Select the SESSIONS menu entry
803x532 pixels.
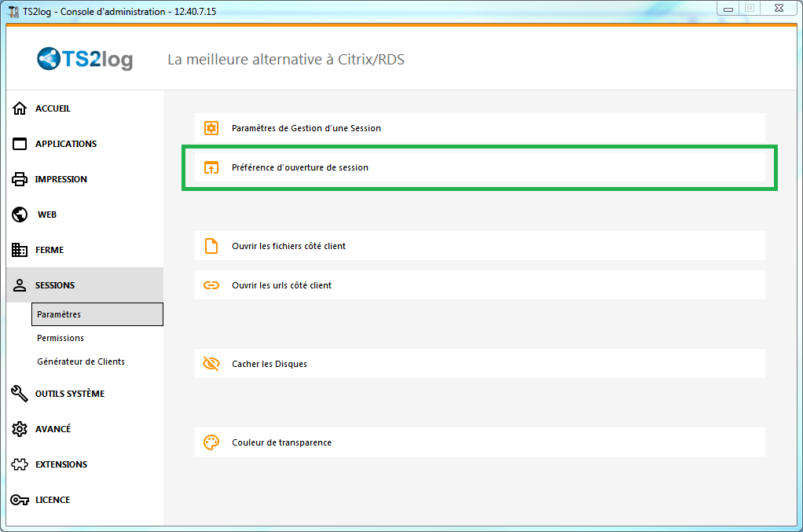click(85, 285)
